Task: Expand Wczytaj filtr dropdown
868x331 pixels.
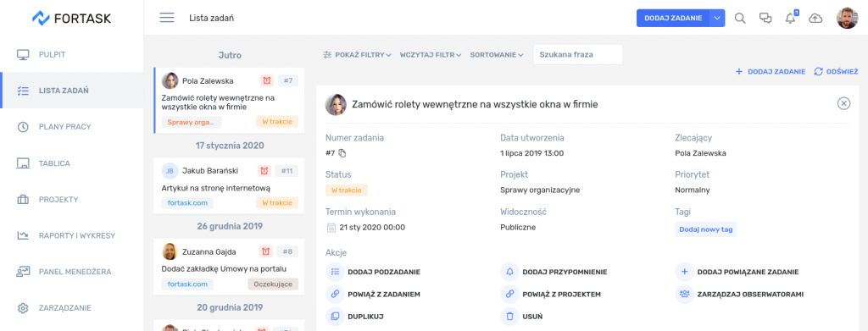Action: coord(431,55)
